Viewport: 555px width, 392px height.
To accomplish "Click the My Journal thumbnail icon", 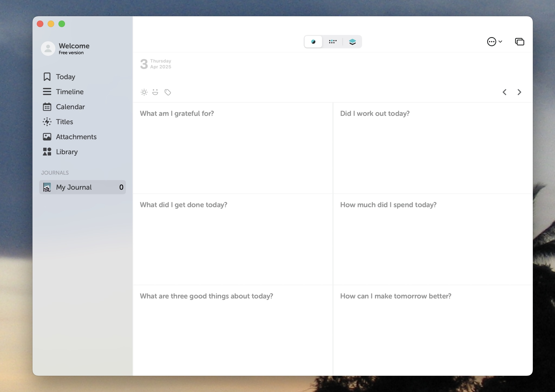I will (47, 187).
